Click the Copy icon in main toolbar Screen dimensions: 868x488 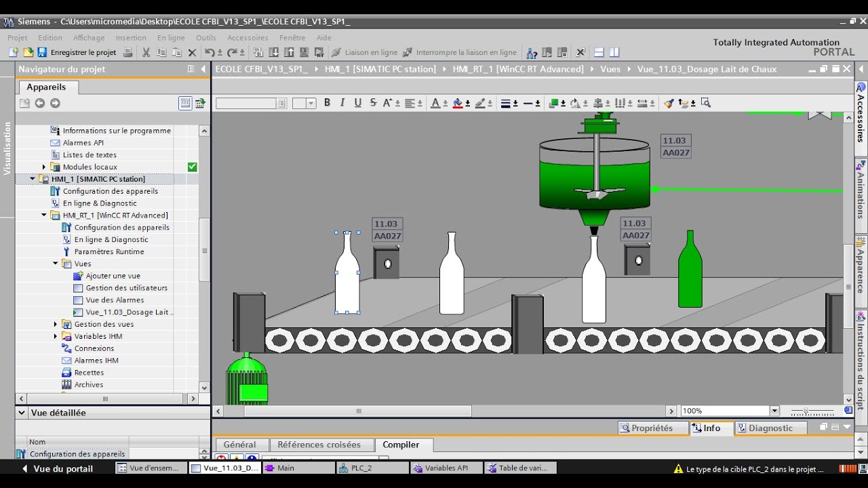[x=161, y=52]
